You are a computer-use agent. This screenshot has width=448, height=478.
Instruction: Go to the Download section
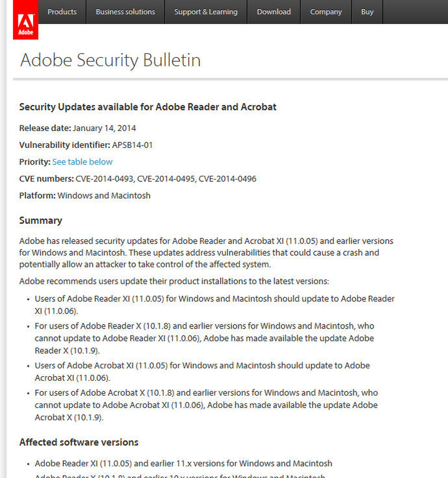pos(274,12)
